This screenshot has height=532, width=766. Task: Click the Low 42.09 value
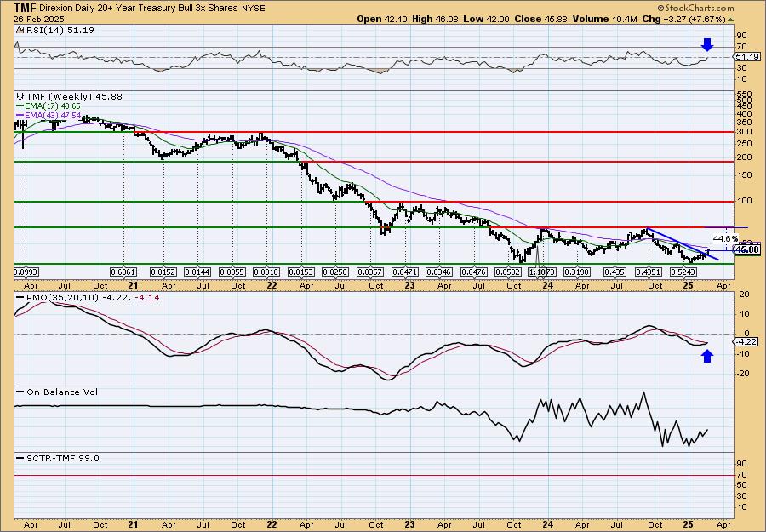pyautogui.click(x=486, y=19)
